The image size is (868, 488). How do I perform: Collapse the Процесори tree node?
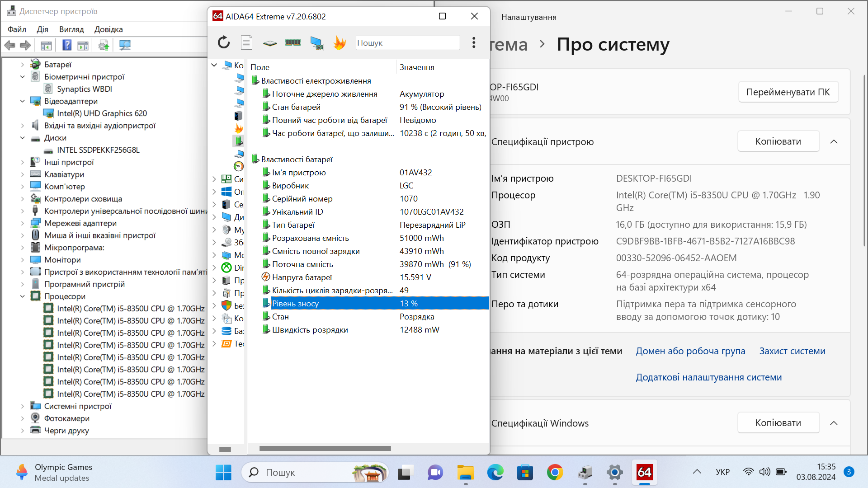(23, 296)
